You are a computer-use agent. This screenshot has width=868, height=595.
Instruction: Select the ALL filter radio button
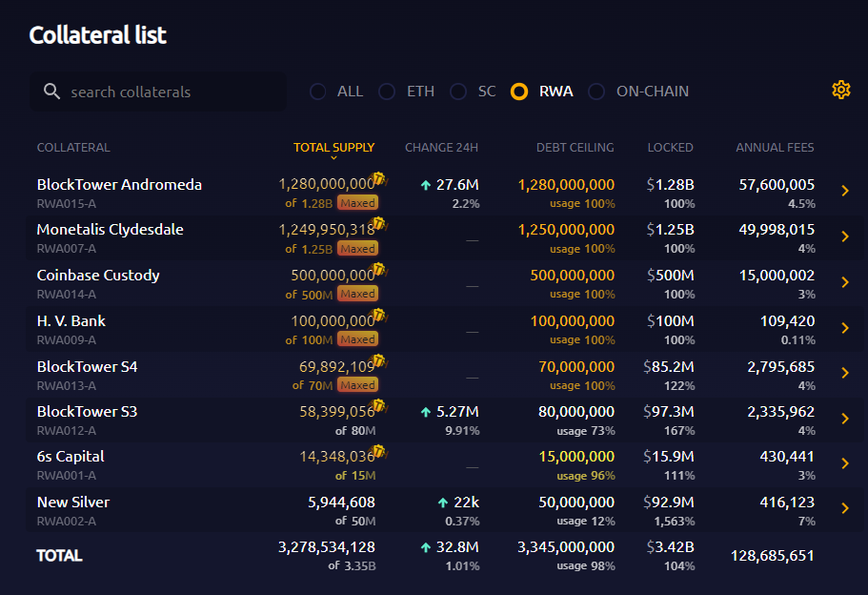318,92
